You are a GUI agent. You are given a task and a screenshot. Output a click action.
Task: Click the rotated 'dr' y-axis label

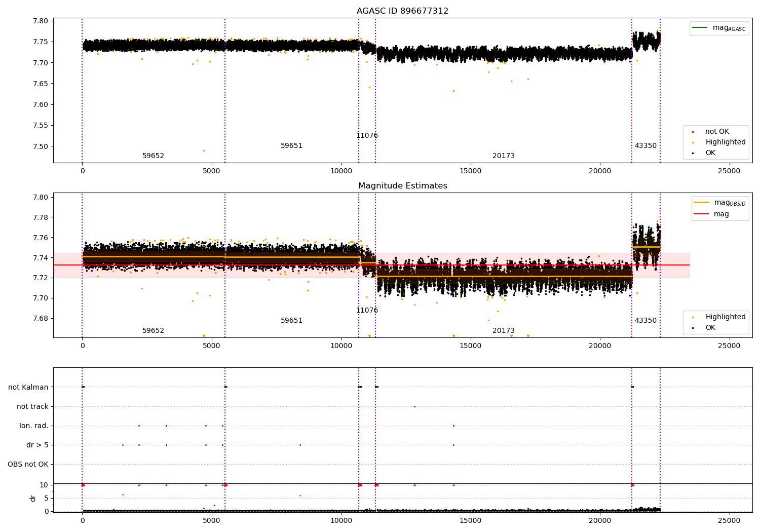[33, 498]
